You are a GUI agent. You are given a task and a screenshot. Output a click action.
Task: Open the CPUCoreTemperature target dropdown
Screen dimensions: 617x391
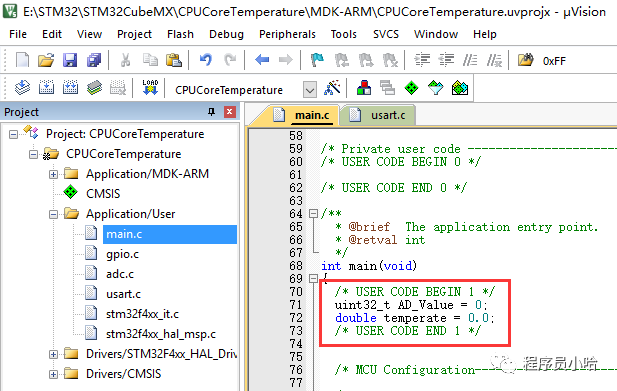click(310, 90)
